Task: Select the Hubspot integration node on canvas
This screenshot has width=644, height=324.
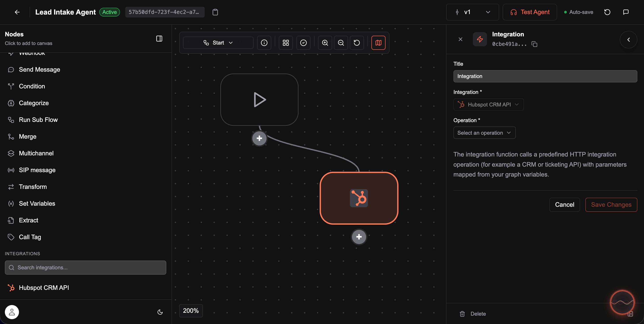Action: [x=359, y=198]
